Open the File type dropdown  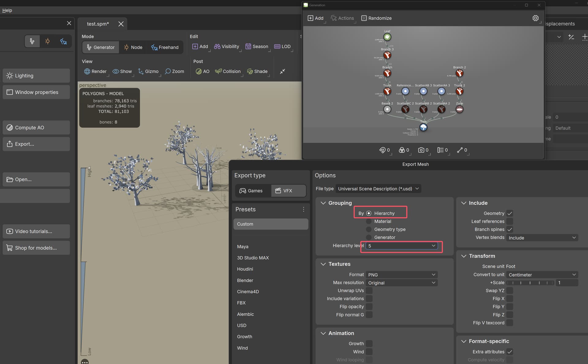(x=378, y=188)
